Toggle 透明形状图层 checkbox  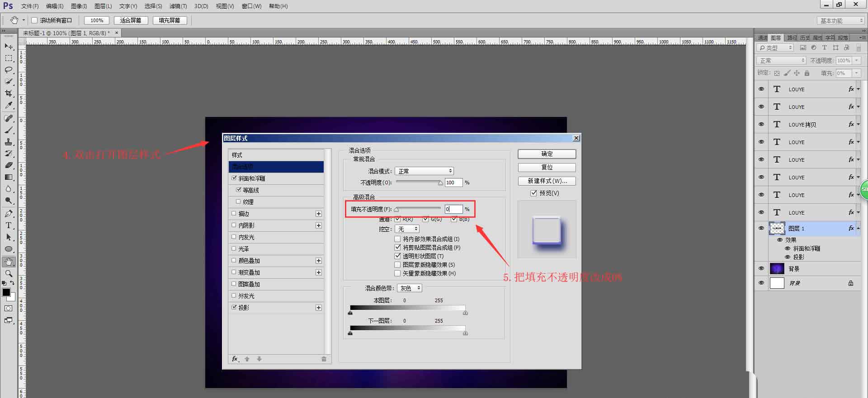pyautogui.click(x=397, y=256)
